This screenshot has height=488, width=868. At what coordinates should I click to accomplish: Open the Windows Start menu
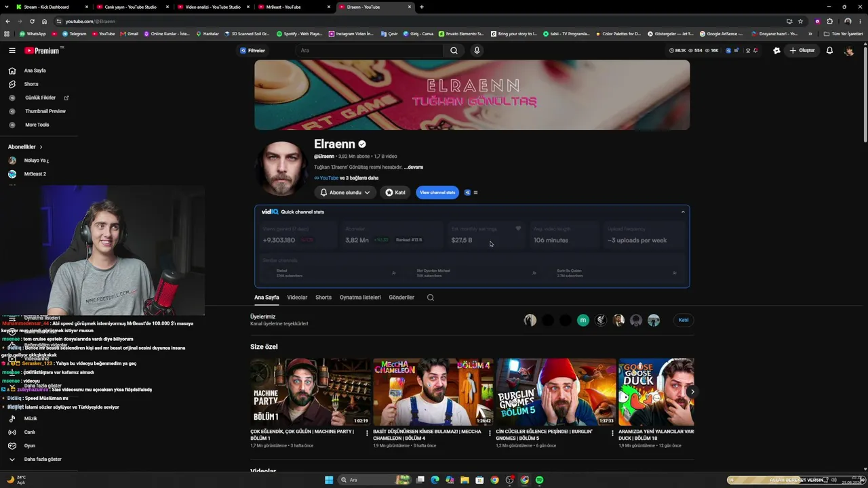(329, 480)
